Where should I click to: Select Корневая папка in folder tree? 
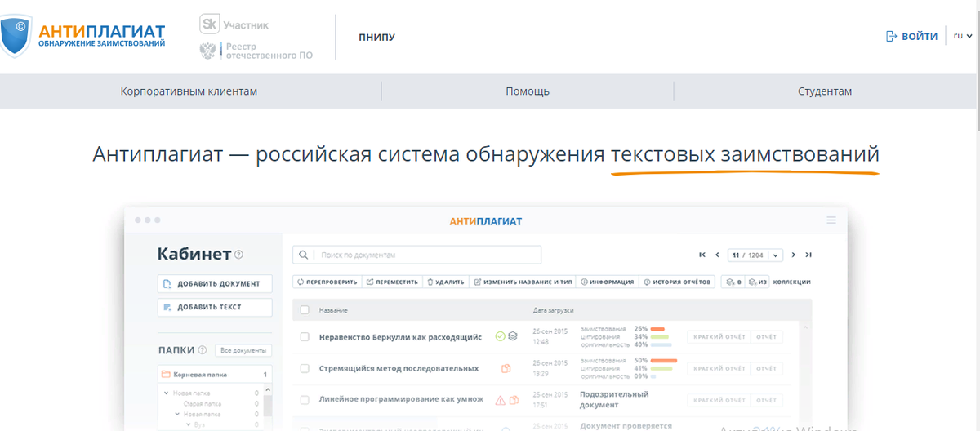215,375
